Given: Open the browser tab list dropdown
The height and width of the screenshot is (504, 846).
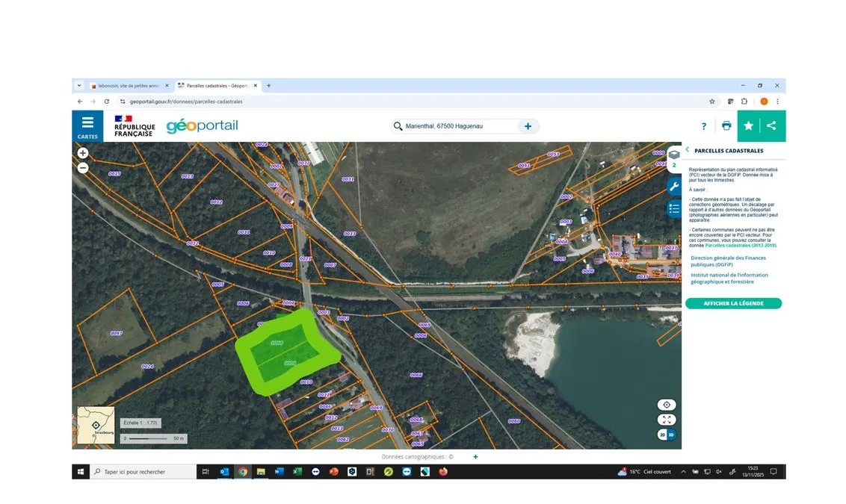Looking at the screenshot, I should pyautogui.click(x=79, y=86).
